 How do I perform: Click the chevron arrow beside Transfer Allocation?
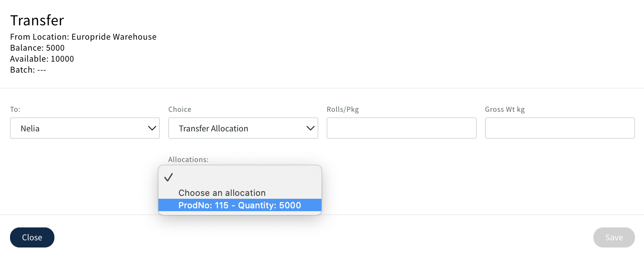click(x=311, y=128)
